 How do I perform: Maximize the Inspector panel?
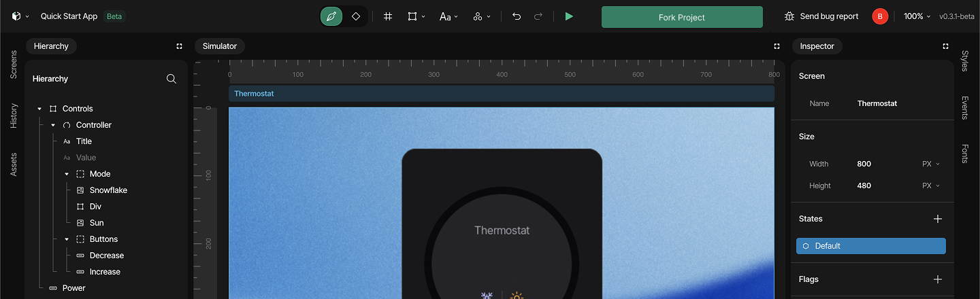pyautogui.click(x=945, y=46)
